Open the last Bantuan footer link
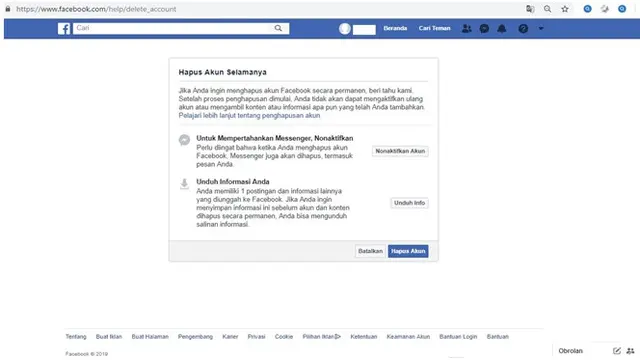 click(498, 337)
